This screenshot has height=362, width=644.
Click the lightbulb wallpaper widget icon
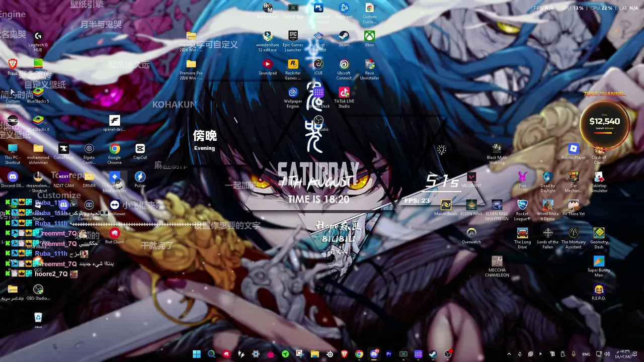(441, 150)
